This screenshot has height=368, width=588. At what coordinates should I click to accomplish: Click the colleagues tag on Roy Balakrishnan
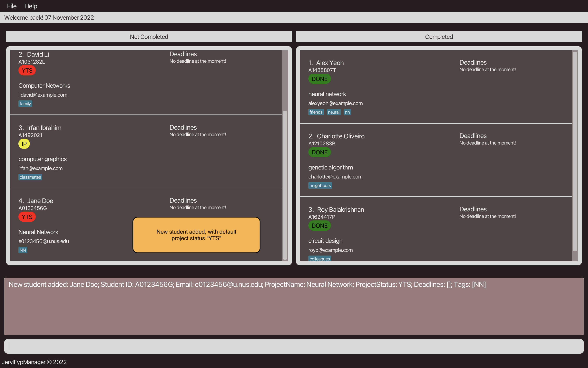[320, 259]
